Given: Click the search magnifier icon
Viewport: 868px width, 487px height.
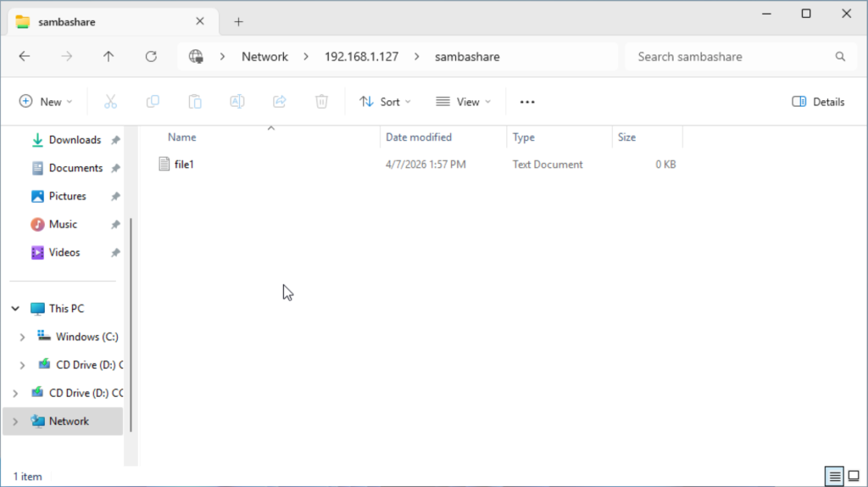Looking at the screenshot, I should (x=840, y=57).
